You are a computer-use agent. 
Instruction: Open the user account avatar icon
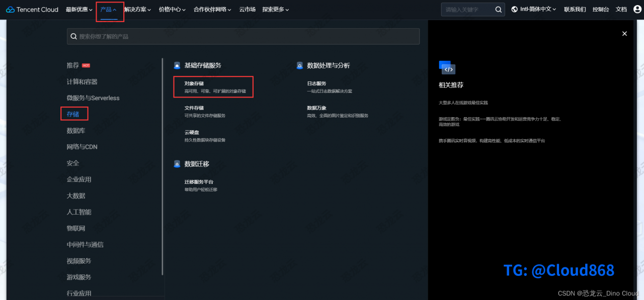pos(638,9)
